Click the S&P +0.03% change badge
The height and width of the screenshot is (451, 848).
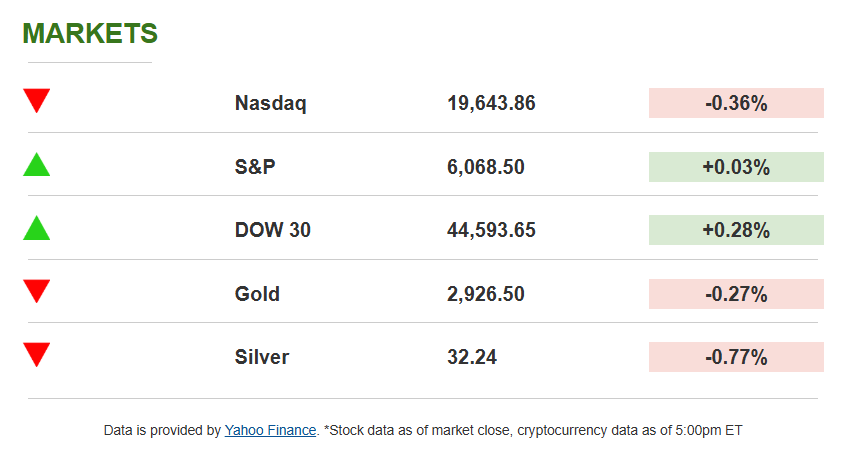pyautogui.click(x=736, y=167)
